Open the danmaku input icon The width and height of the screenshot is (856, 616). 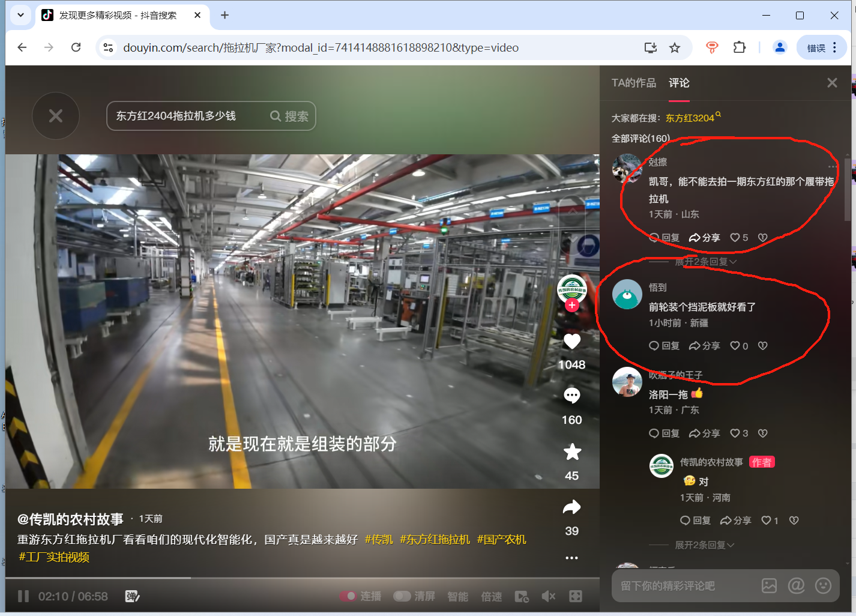[x=132, y=596]
